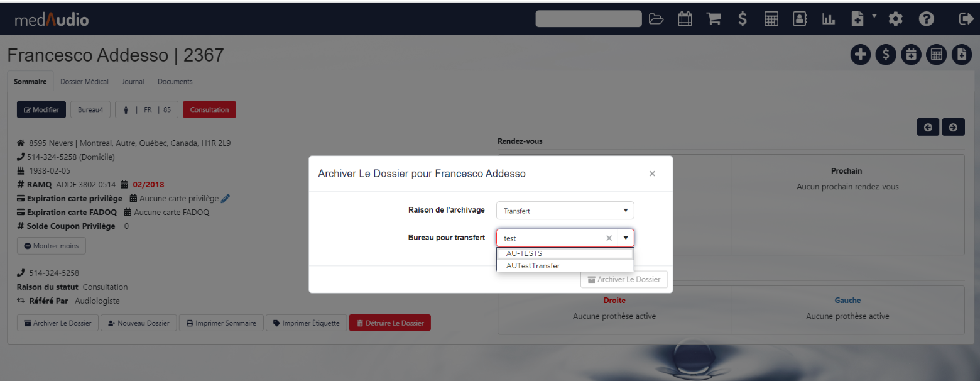
Task: Edit privilege card with pencil icon
Action: click(x=226, y=199)
